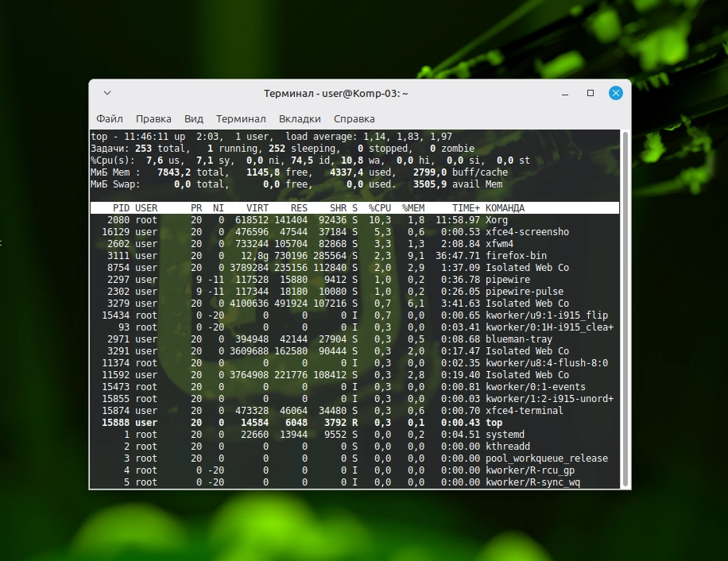
Task: Click the VIRT column header
Action: [258, 208]
